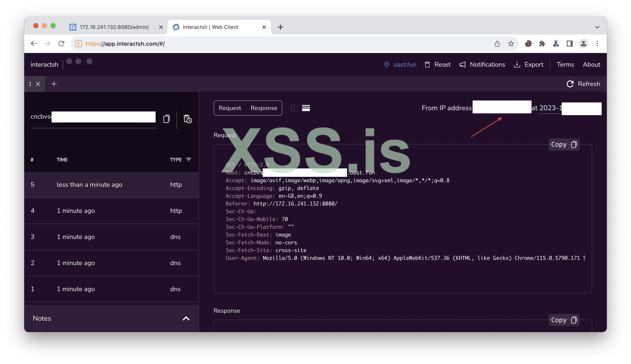Select the Dark theme radio button
This screenshot has height=364, width=631.
[69, 61]
